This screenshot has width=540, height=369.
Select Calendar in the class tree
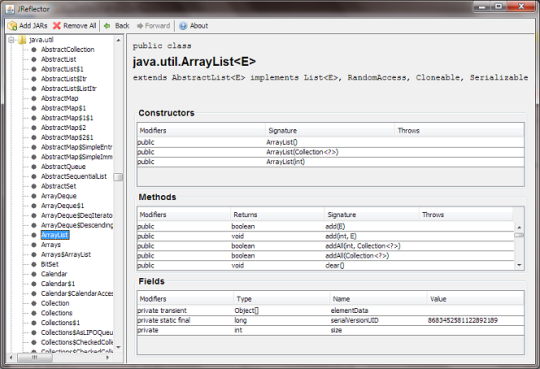54,274
